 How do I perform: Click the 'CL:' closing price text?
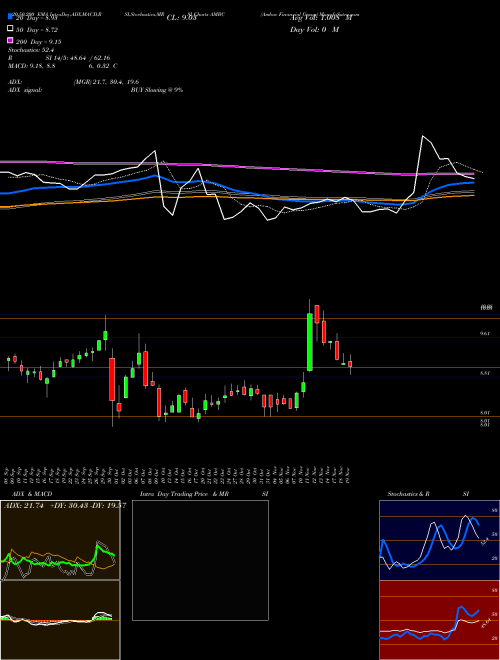181,18
